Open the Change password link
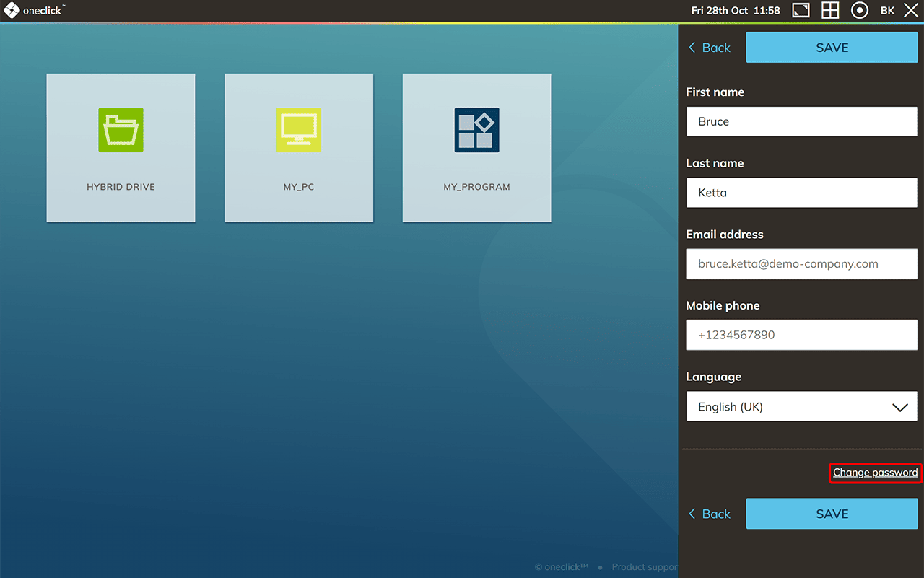The height and width of the screenshot is (578, 924). (875, 473)
